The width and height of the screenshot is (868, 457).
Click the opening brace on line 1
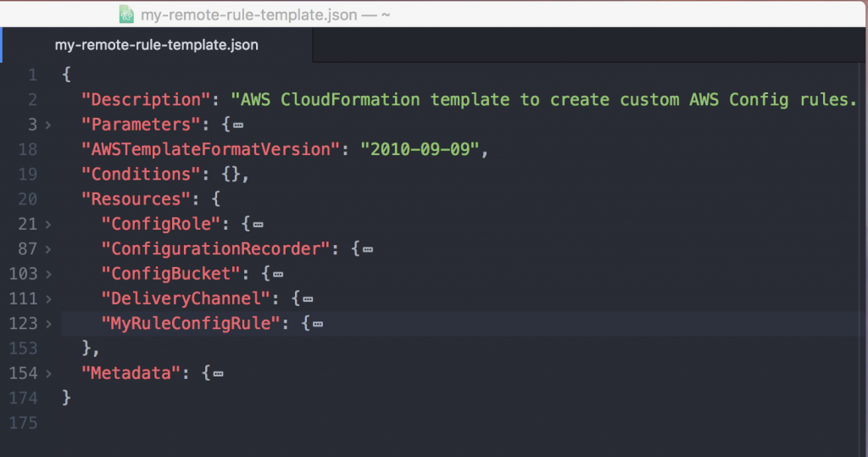click(66, 75)
